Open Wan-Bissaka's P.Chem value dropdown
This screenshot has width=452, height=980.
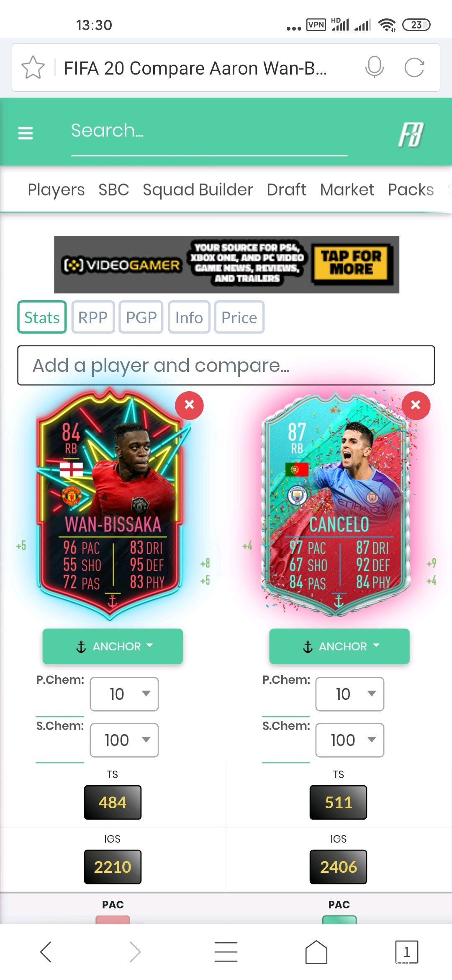[x=124, y=694]
